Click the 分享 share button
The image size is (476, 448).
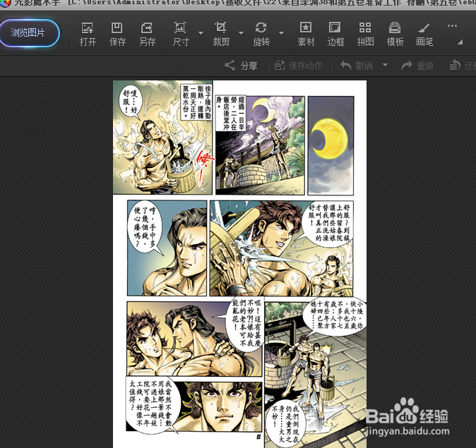tap(241, 66)
